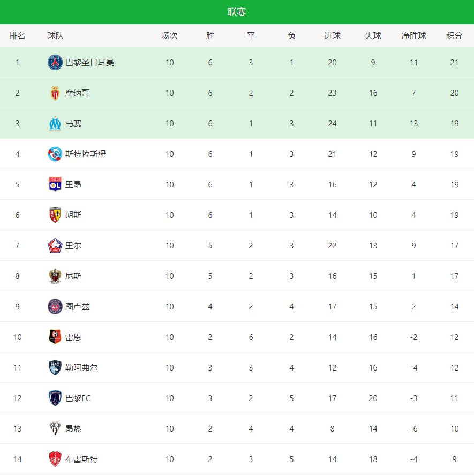This screenshot has width=474, height=476.
Task: Click the Monaco club crest icon
Action: [55, 93]
